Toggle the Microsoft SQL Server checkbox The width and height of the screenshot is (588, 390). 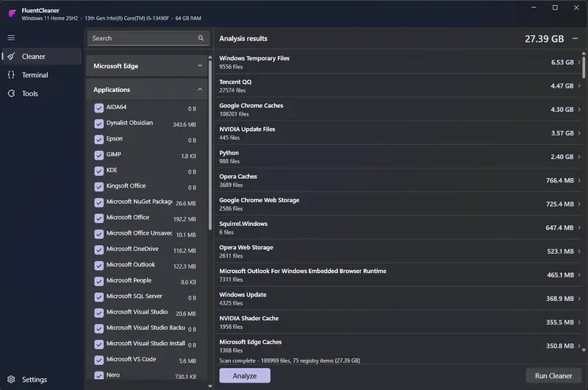99,297
